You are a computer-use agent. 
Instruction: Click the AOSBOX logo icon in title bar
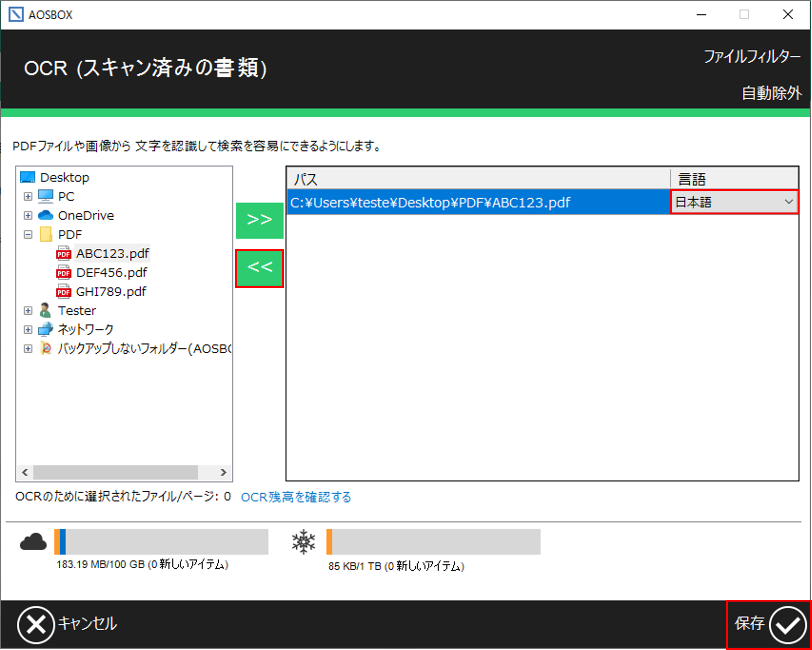[x=16, y=15]
